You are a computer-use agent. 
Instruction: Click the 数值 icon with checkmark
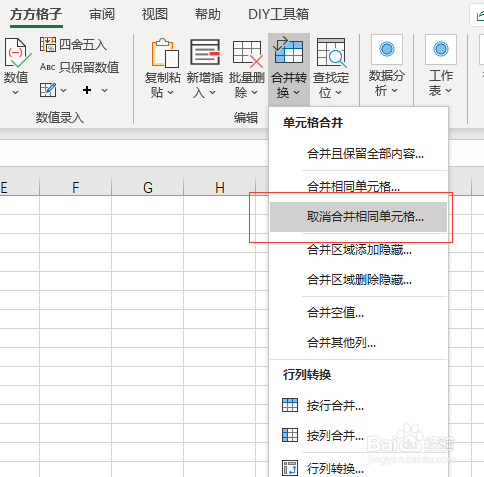point(17,53)
